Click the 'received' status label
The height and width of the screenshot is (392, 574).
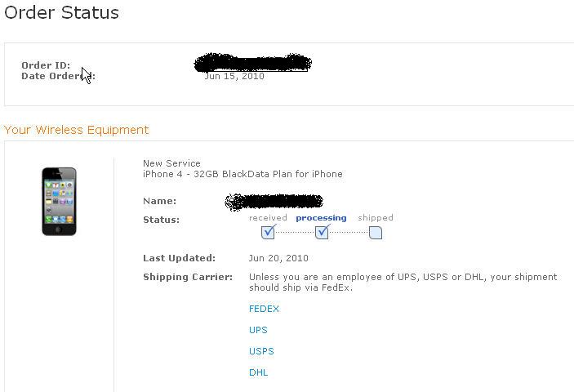click(x=268, y=218)
